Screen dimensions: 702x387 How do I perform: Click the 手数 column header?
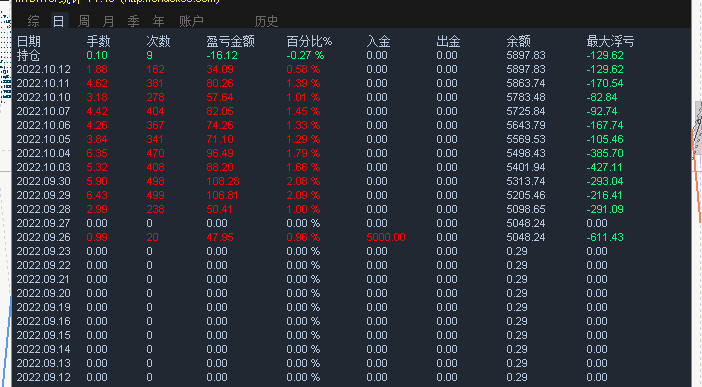point(98,42)
